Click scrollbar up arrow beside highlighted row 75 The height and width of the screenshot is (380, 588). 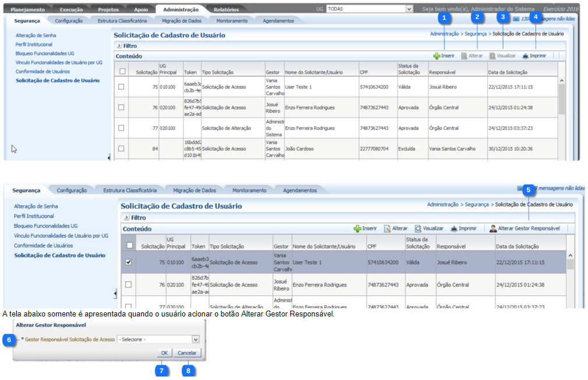571,255
